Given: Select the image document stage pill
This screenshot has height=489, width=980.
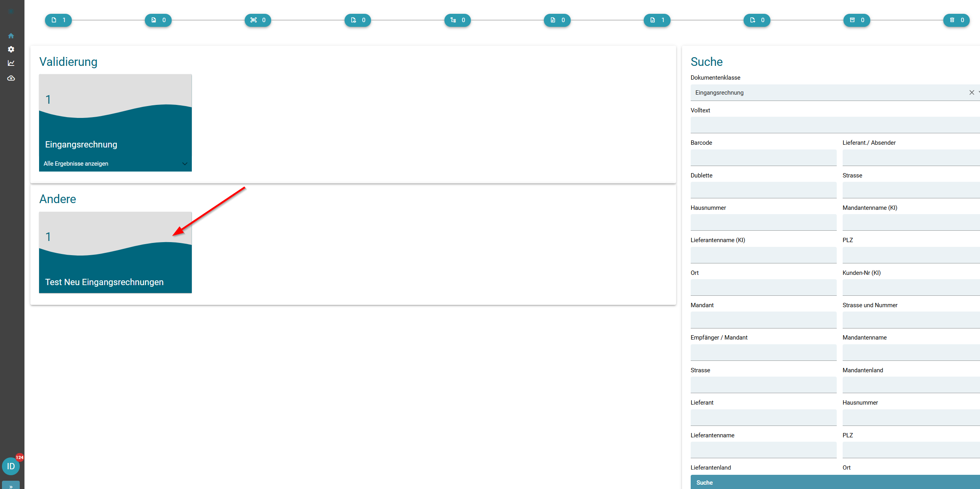Looking at the screenshot, I should tap(158, 20).
